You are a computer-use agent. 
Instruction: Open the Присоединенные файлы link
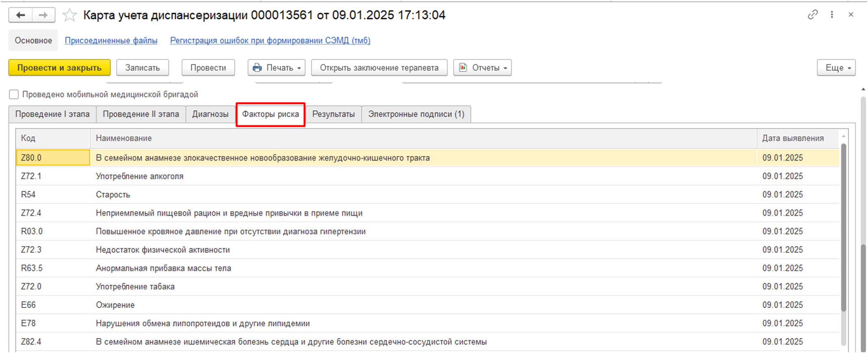111,41
